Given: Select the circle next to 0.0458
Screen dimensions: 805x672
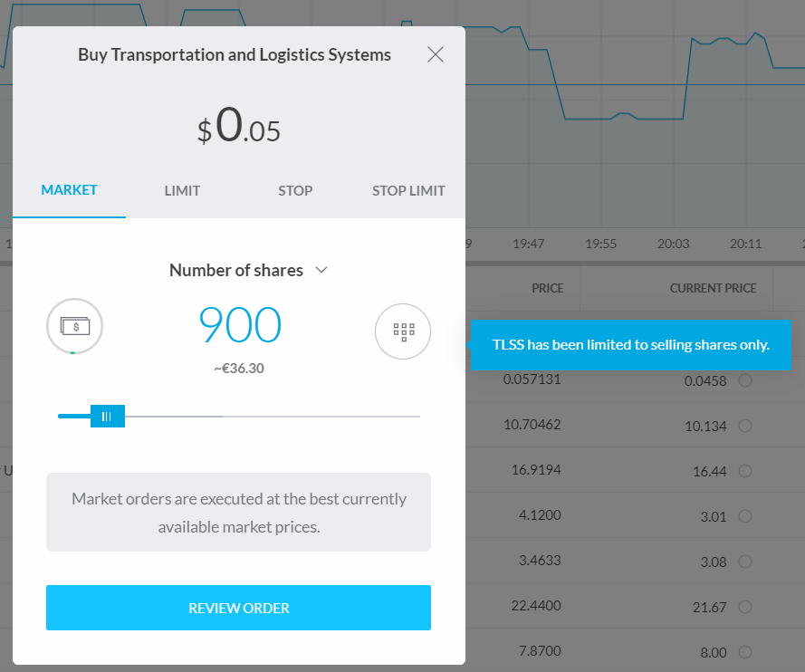Looking at the screenshot, I should tap(745, 380).
